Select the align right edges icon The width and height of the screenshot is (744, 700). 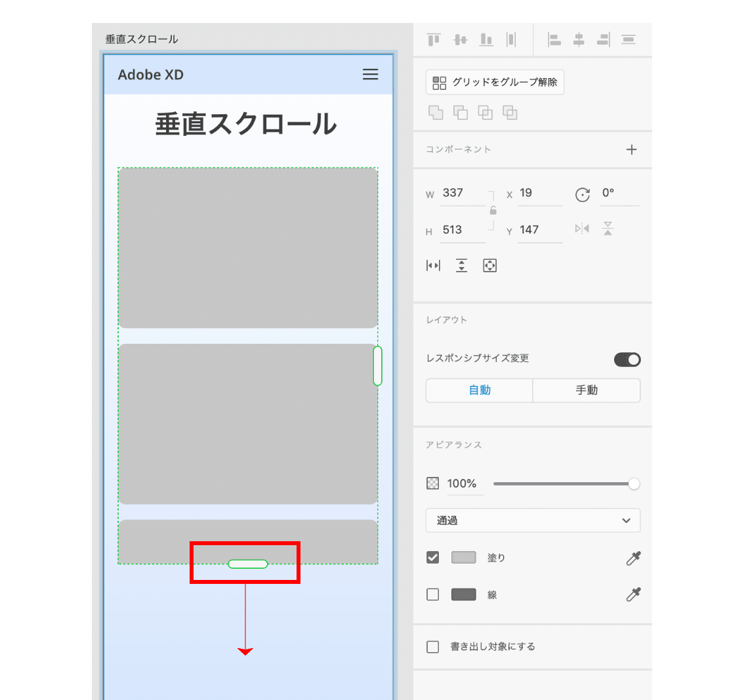click(x=603, y=39)
